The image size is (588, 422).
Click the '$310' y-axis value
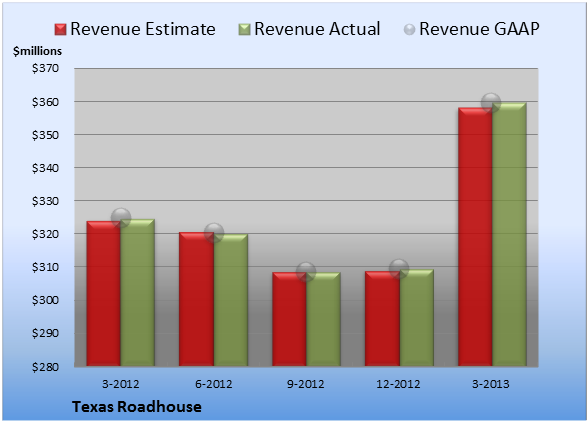pos(45,267)
